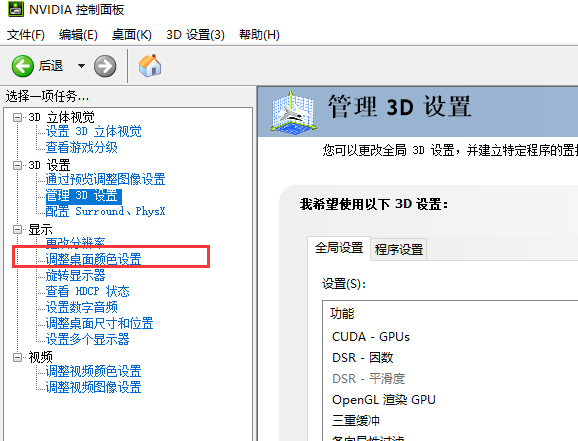Open the 文件(F) menu
Image resolution: width=578 pixels, height=441 pixels.
(26, 35)
